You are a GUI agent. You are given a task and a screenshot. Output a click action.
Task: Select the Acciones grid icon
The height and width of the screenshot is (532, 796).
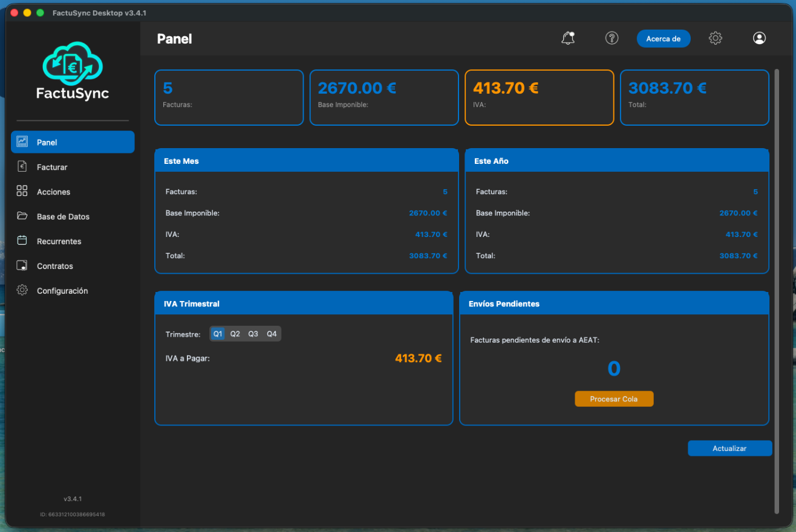click(22, 192)
